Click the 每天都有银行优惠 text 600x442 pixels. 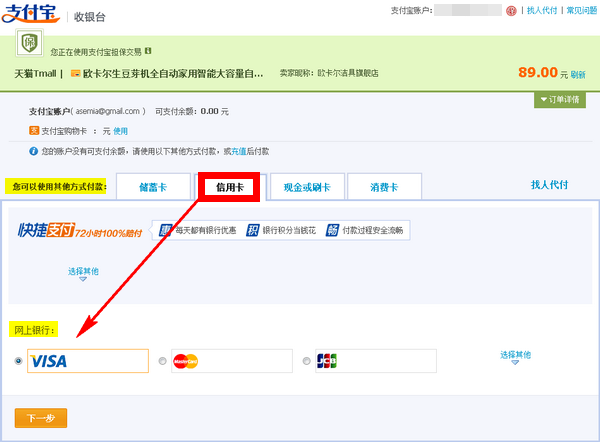pyautogui.click(x=205, y=230)
